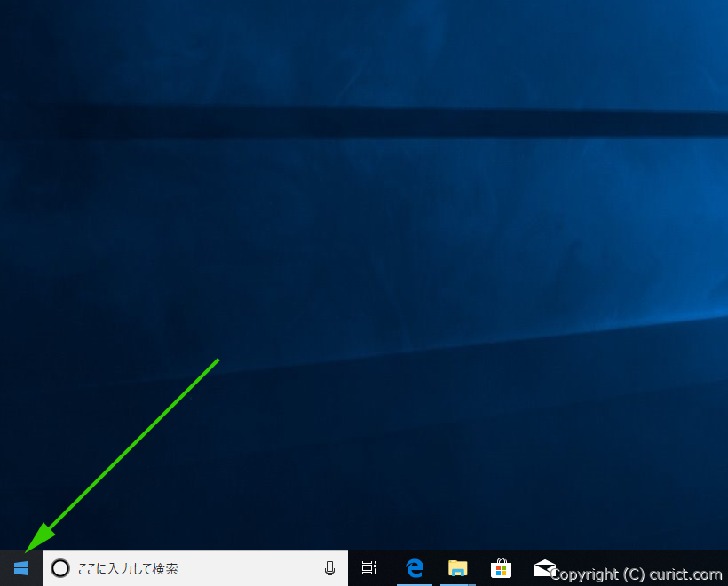The height and width of the screenshot is (586, 728).
Task: Launch Microsoft Edge from the taskbar
Action: [x=415, y=568]
